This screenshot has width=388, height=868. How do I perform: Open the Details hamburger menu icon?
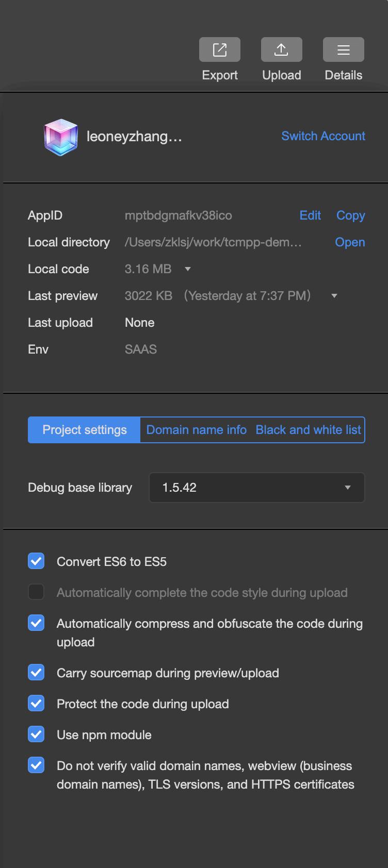[x=344, y=50]
